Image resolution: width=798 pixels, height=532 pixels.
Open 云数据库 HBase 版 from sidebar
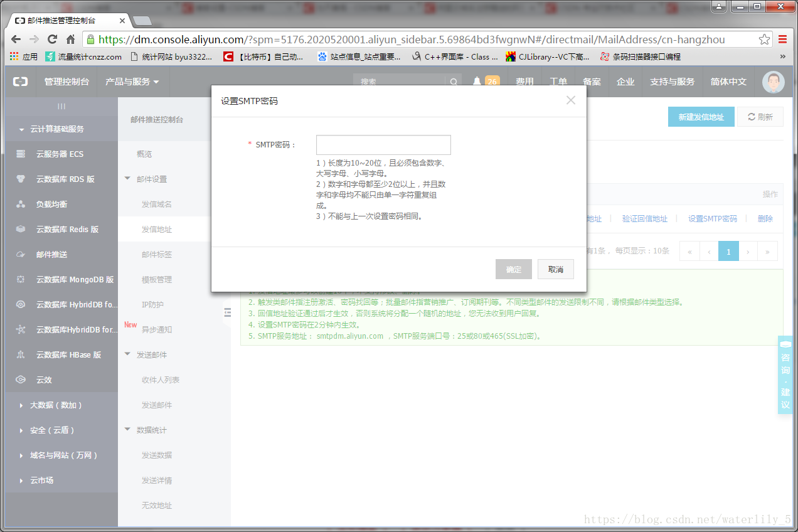(21, 354)
